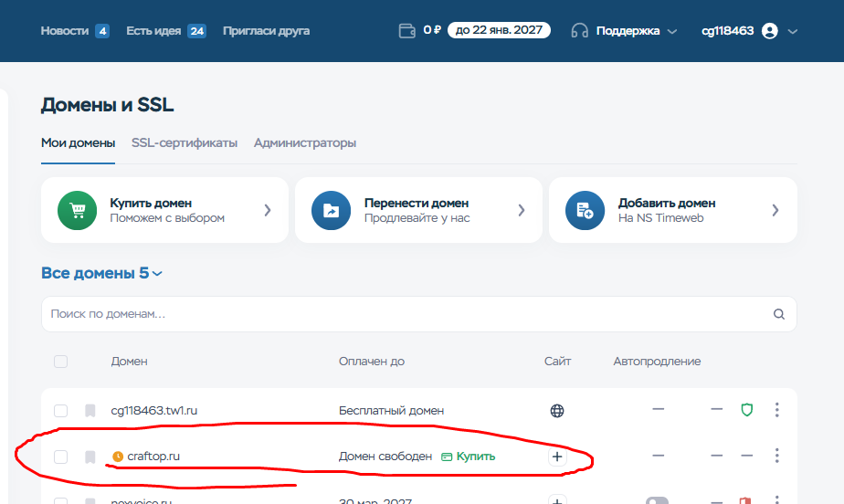Click the Купить домен card
Screen dimensions: 844x504
164,210
